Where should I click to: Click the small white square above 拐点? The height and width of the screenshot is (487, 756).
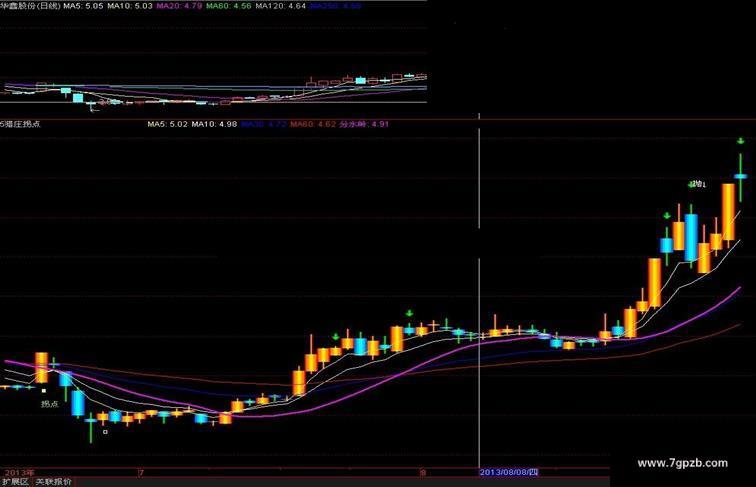[44, 391]
